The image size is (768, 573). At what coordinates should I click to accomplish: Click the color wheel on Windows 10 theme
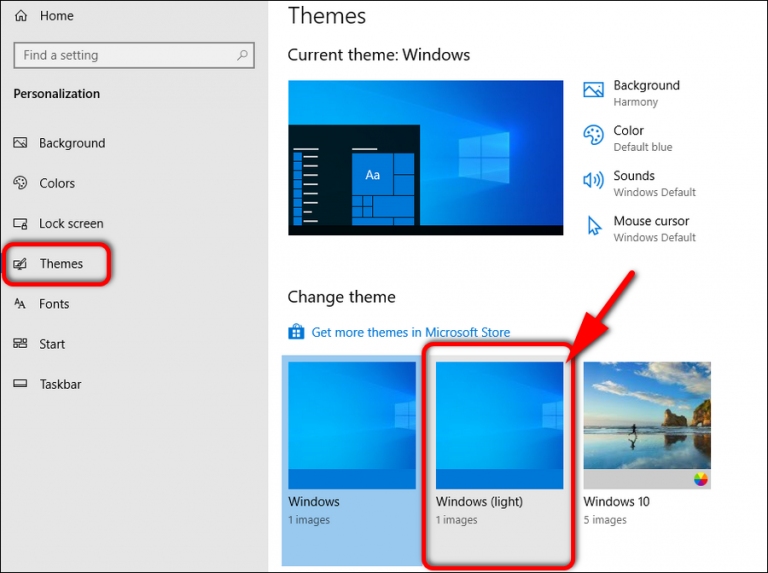coord(700,479)
